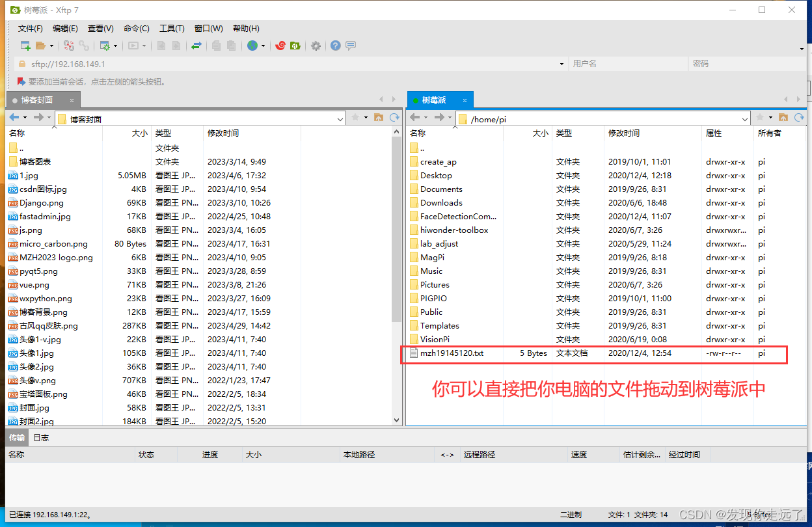Screen dimensions: 812x527
Task: Click the reconnect chain-link icon
Action: pyautogui.click(x=85, y=46)
